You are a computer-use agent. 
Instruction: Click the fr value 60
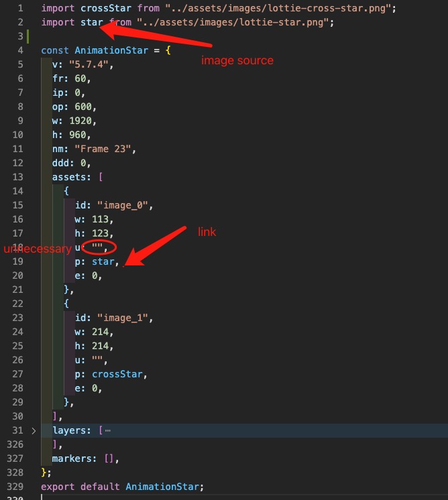pyautogui.click(x=80, y=78)
